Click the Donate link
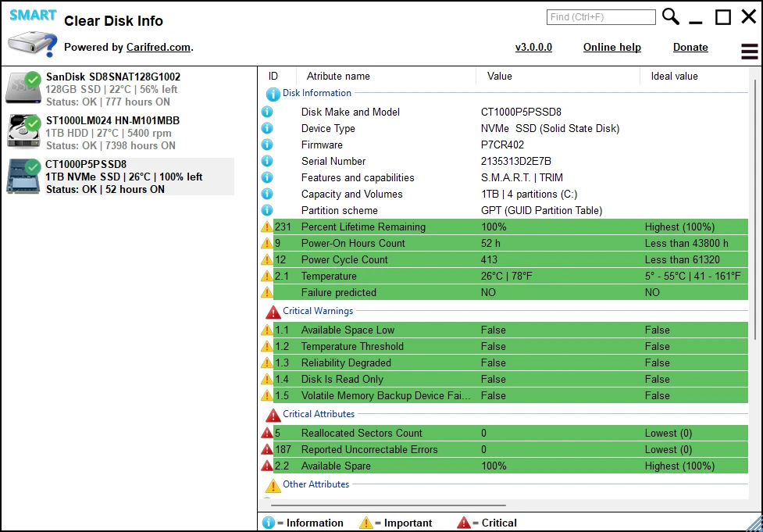Screen dimensions: 763x532 690,47
